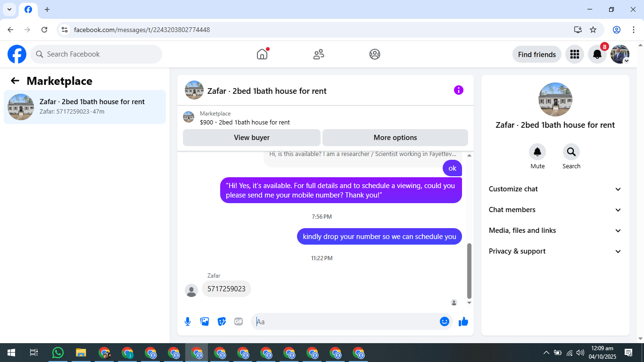Open conversation information purple info icon

(459, 90)
